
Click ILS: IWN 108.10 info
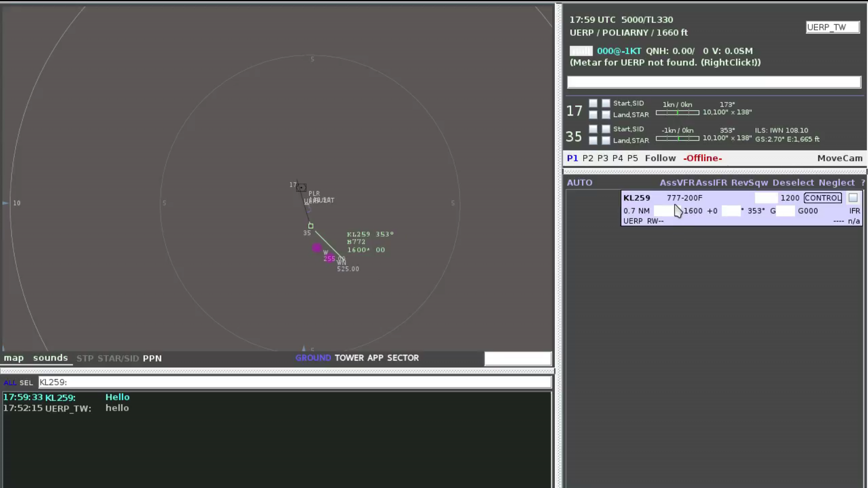781,130
